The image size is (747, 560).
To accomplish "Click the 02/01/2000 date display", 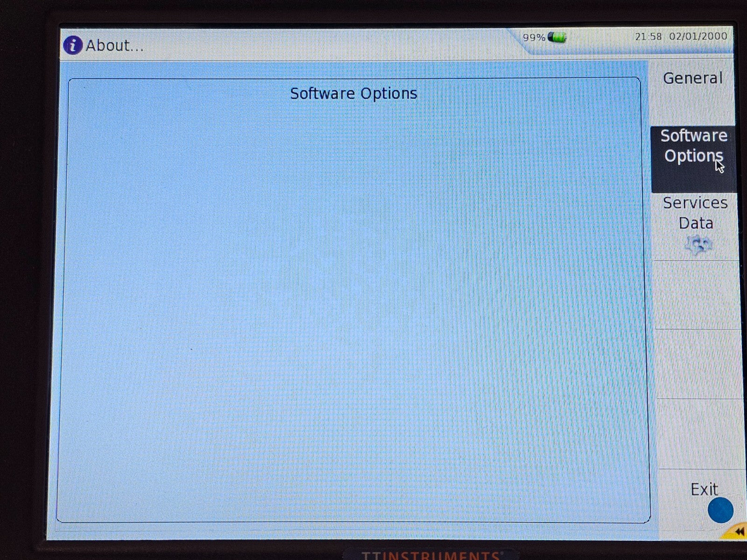I will tap(698, 36).
